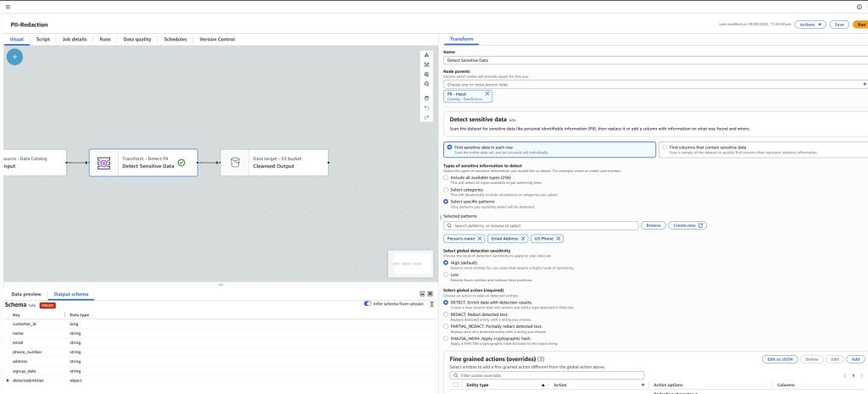The width and height of the screenshot is (868, 394).
Task: Zoom out on the canvas
Action: tap(426, 84)
